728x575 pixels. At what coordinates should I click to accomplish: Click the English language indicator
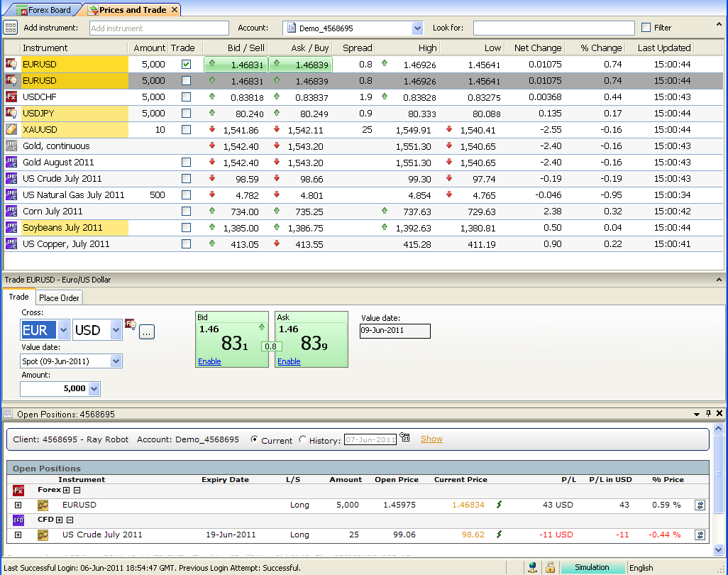coord(641,568)
